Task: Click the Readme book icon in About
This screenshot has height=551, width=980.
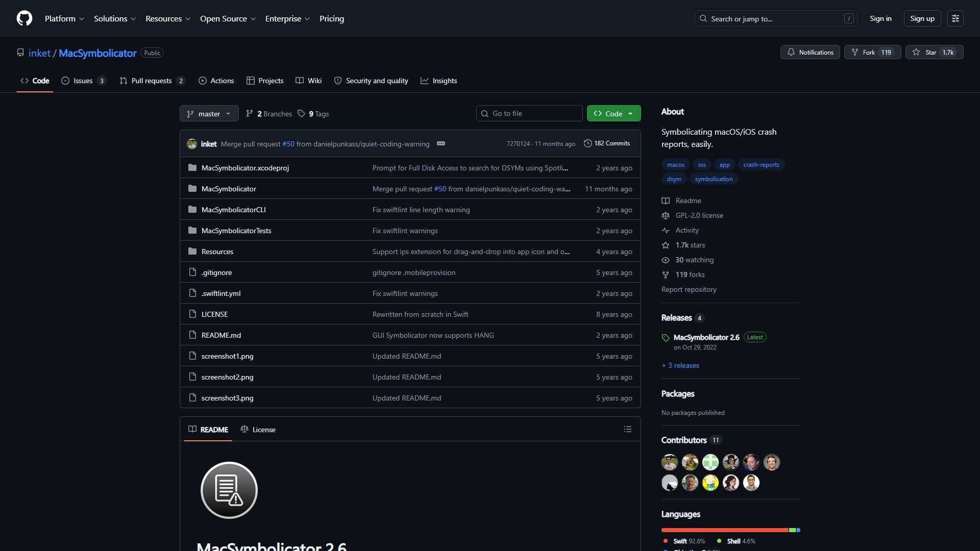Action: 666,201
